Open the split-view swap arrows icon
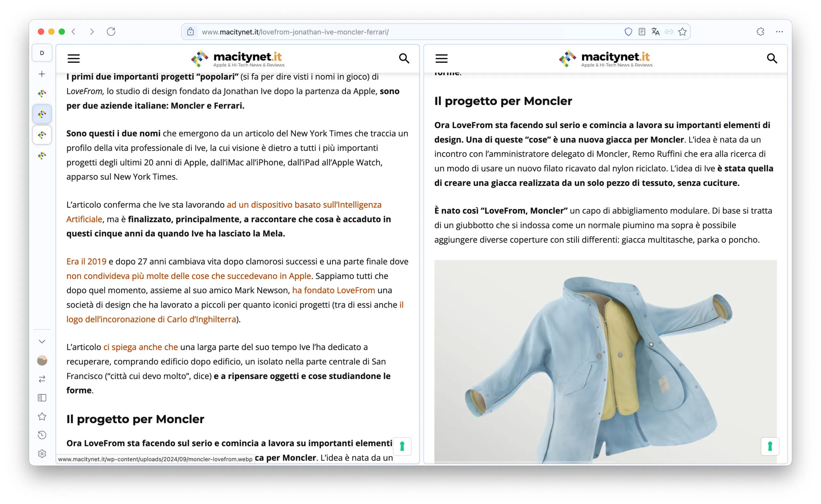Image resolution: width=821 pixels, height=504 pixels. 42,379
